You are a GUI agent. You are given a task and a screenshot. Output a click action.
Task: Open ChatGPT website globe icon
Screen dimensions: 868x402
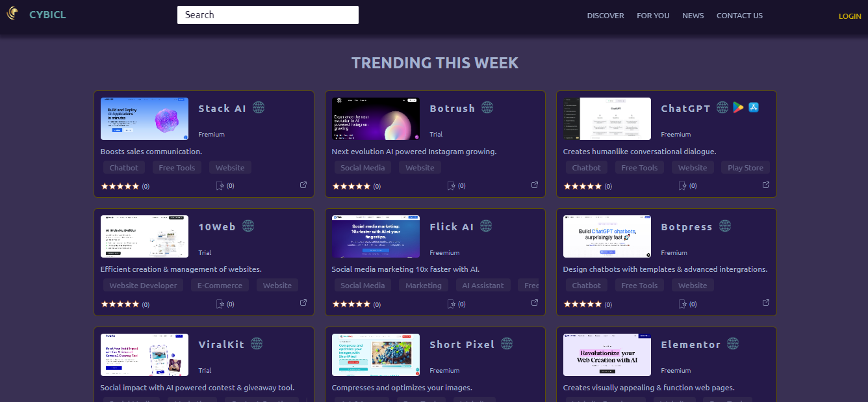tap(722, 107)
